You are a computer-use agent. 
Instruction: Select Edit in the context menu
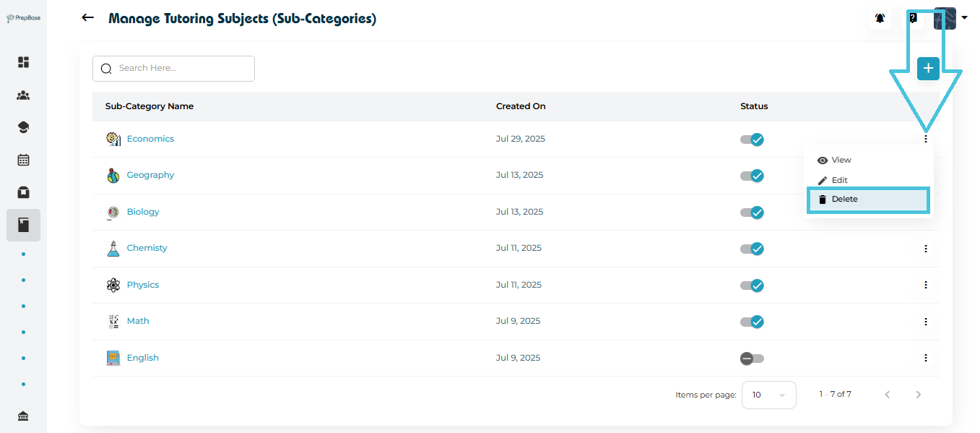click(x=839, y=180)
